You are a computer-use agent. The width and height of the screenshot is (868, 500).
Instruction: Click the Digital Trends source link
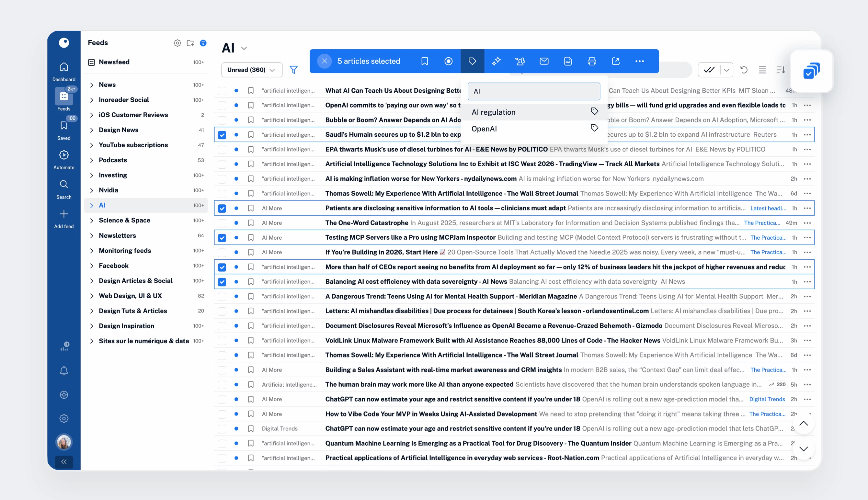coord(767,399)
